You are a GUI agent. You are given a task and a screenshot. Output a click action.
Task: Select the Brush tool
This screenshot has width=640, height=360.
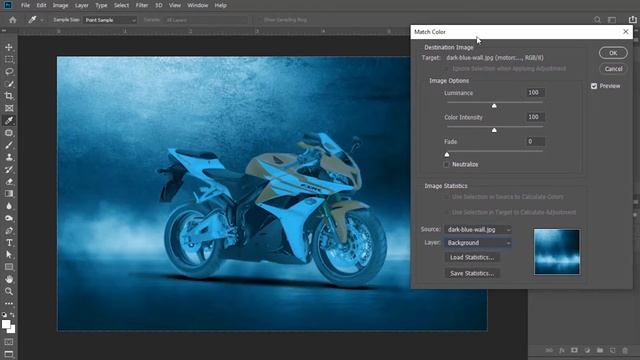9,145
